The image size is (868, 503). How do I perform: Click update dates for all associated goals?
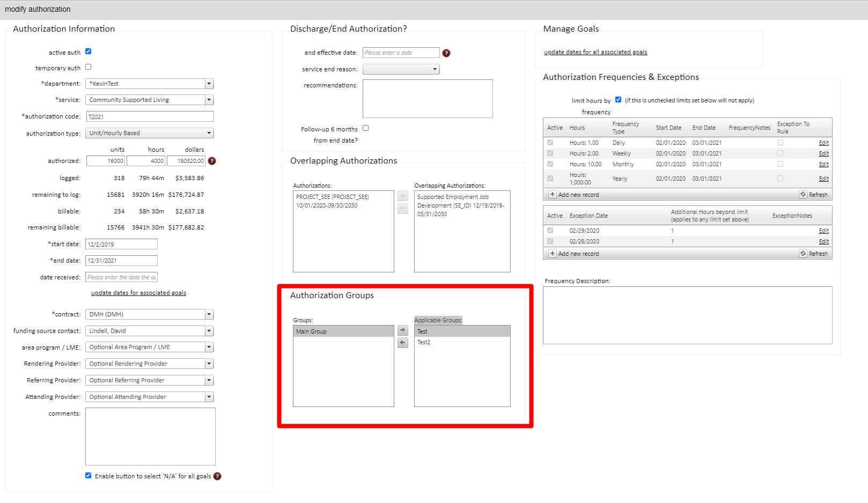click(595, 52)
